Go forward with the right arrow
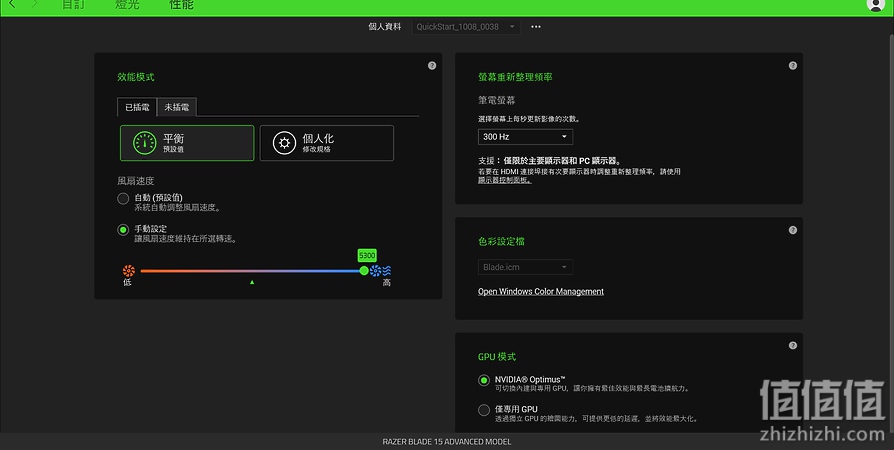This screenshot has width=894, height=450. (35, 5)
